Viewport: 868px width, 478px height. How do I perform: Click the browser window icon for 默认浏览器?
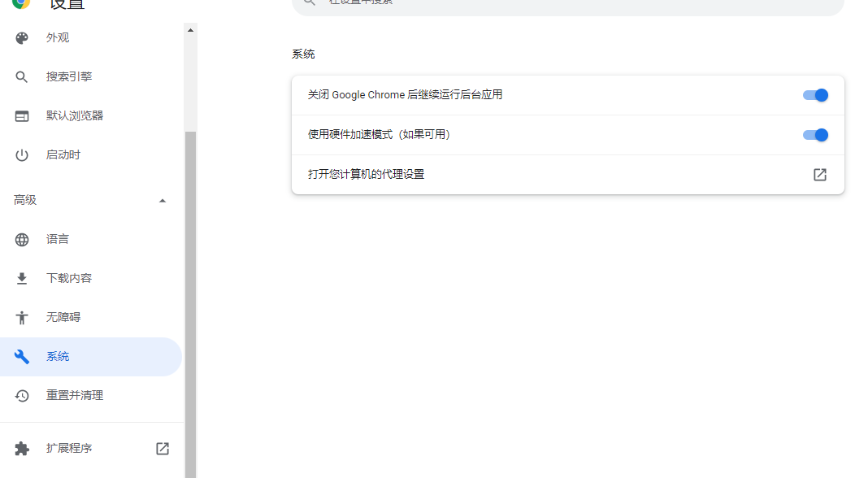pos(22,115)
